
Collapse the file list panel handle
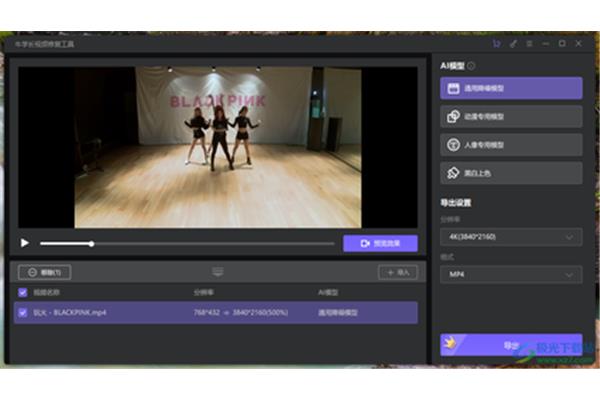coord(218,272)
